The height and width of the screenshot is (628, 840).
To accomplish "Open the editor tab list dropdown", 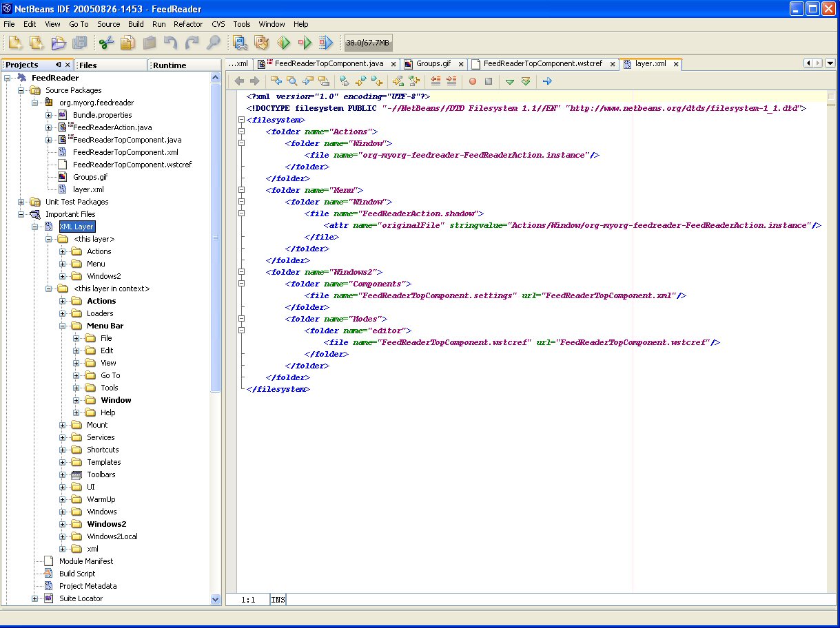I will (x=832, y=63).
